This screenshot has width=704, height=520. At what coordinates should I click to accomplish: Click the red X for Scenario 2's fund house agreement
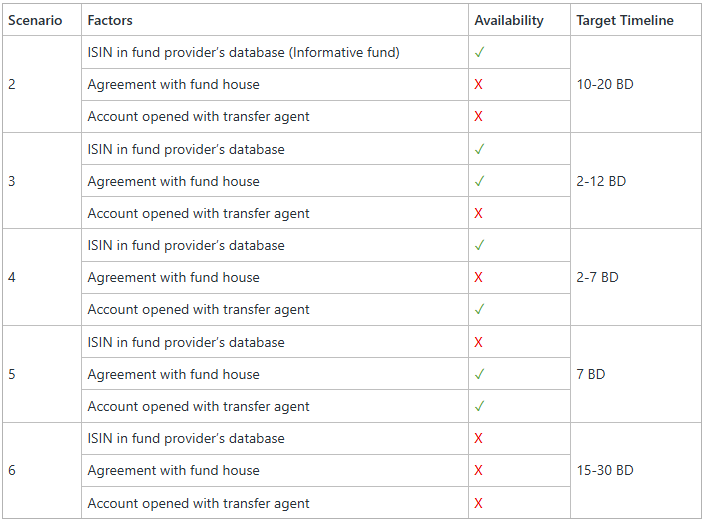pyautogui.click(x=479, y=85)
